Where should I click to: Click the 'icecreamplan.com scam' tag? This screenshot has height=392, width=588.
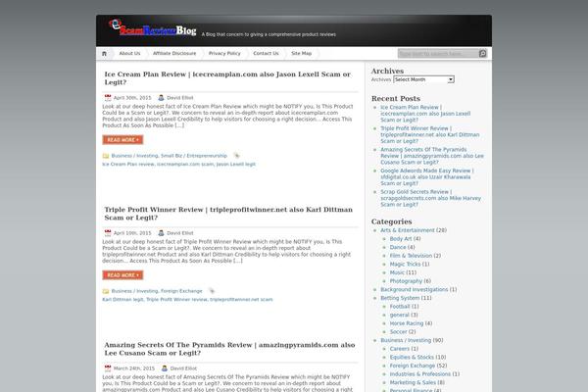tap(185, 165)
